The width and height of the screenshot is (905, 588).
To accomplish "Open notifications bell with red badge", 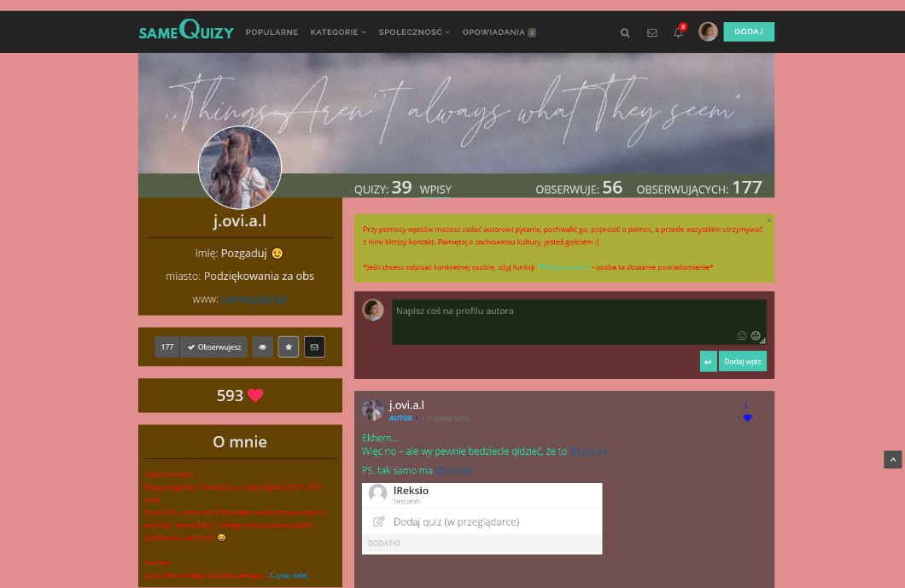I will click(x=678, y=32).
